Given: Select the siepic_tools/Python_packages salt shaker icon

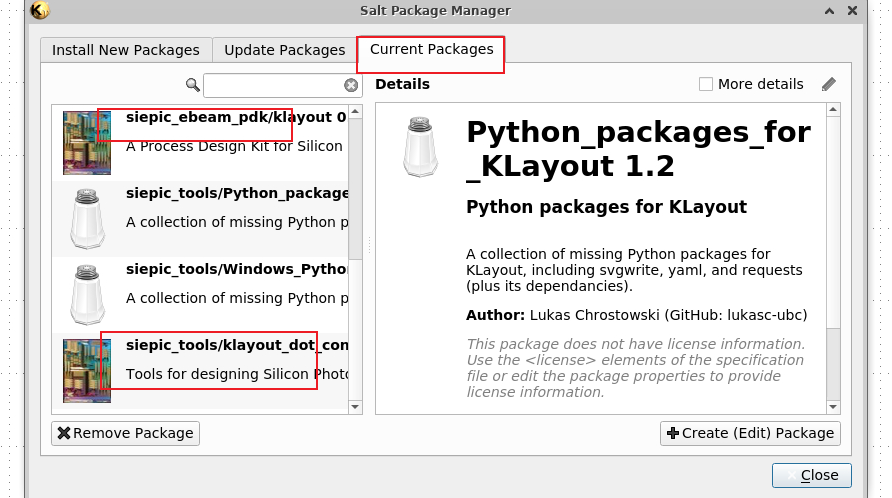Looking at the screenshot, I should (x=87, y=219).
